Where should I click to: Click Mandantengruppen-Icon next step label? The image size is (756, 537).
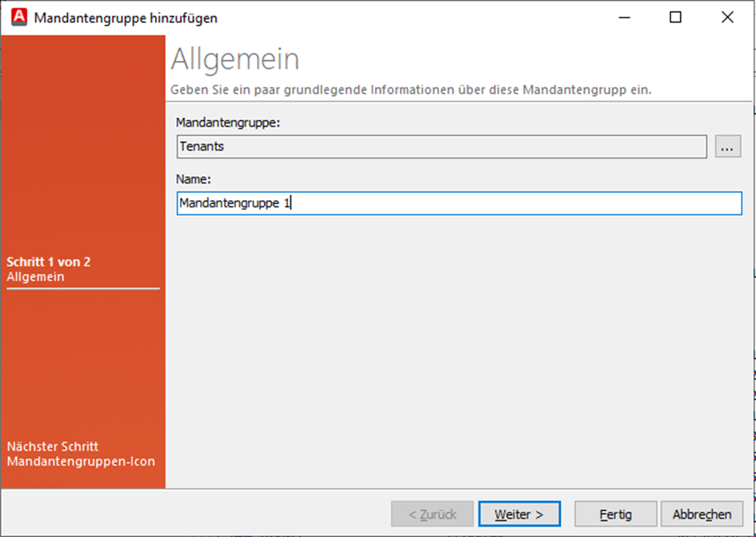point(81,461)
